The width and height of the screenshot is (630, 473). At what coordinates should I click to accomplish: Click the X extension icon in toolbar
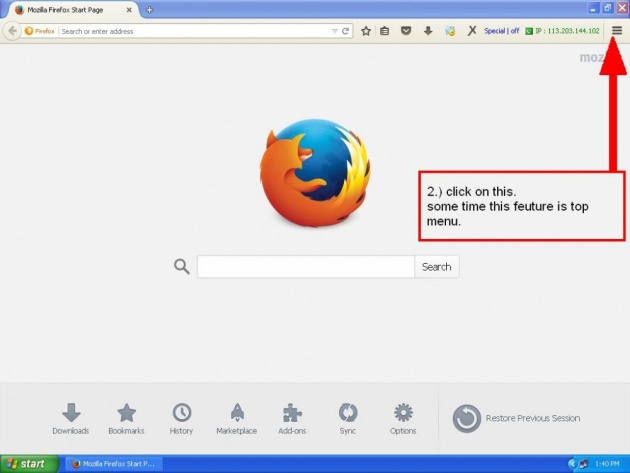coord(472,31)
